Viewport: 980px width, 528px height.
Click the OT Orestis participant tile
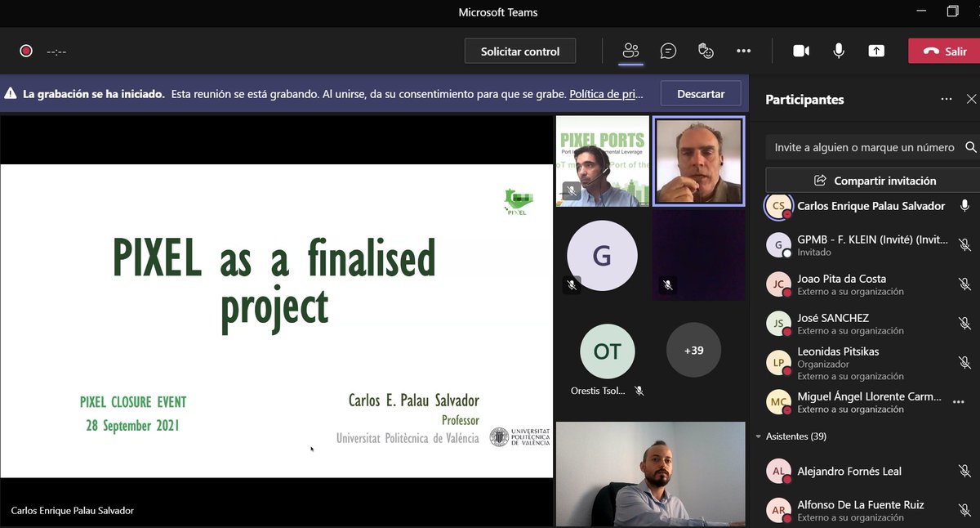click(607, 351)
